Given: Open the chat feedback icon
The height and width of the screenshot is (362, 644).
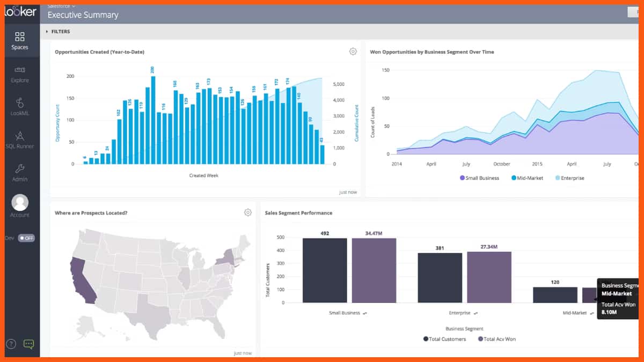Looking at the screenshot, I should (29, 344).
